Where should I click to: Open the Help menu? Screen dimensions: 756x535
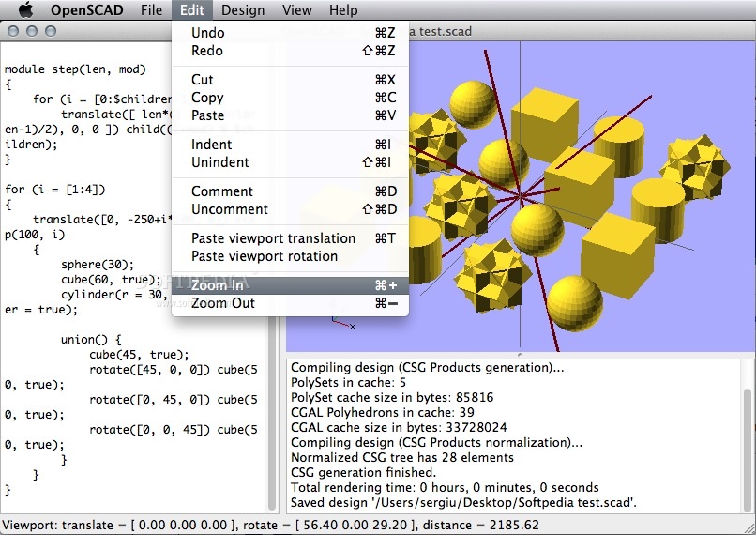[x=343, y=10]
